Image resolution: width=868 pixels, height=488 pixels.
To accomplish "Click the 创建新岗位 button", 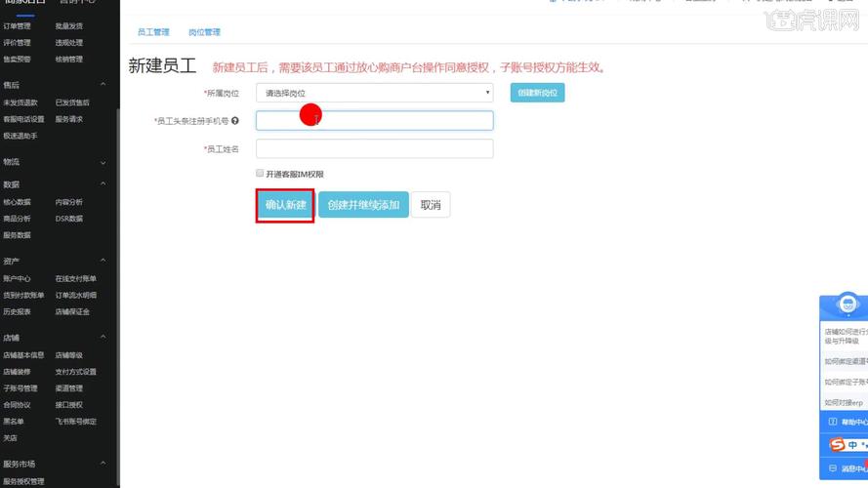I will (x=538, y=93).
